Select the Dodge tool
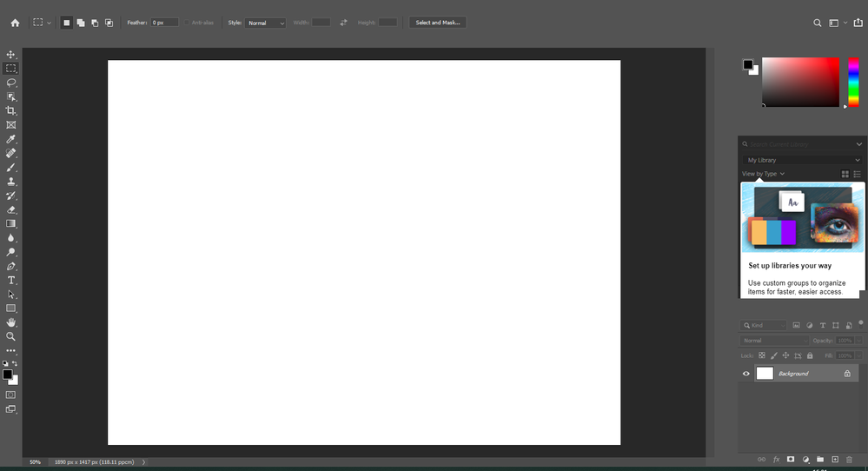The image size is (868, 471). click(x=10, y=252)
